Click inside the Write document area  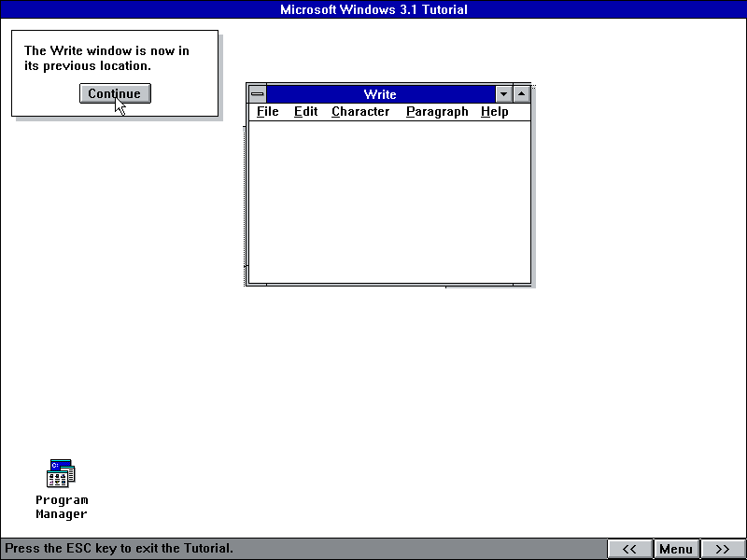(389, 203)
